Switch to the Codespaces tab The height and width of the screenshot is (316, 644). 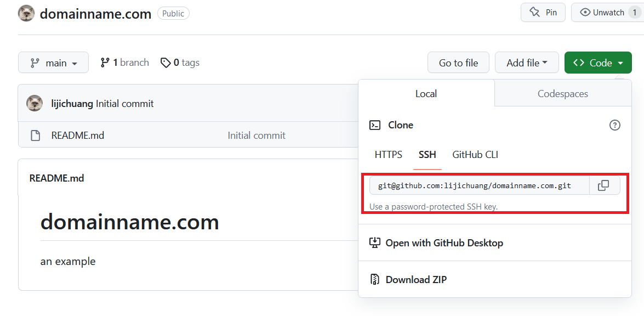(x=562, y=94)
